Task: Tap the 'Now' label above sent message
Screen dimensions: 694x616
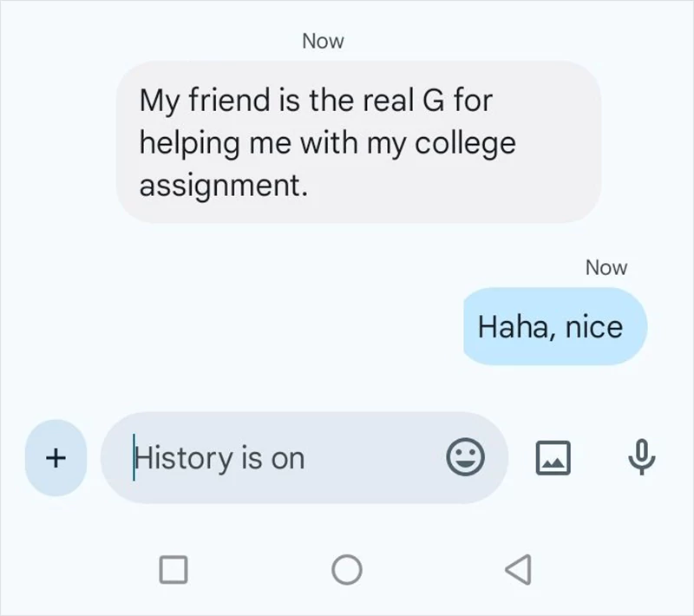Action: (x=606, y=267)
